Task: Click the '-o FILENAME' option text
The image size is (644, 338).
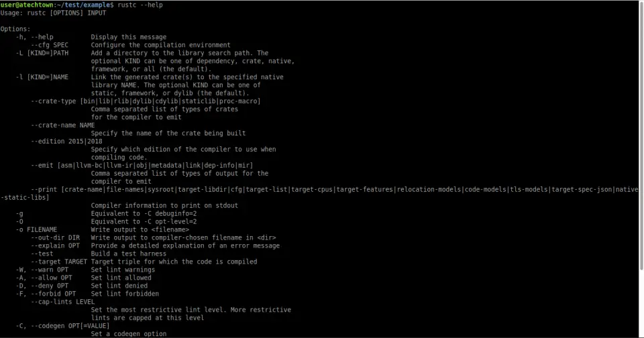Action: click(36, 229)
